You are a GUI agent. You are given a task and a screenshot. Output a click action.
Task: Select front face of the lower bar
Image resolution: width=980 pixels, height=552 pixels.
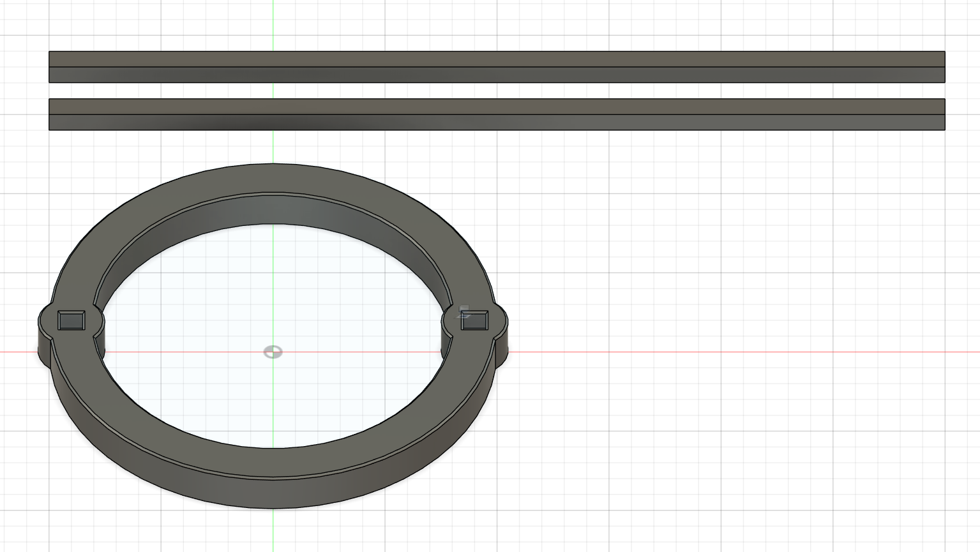click(x=497, y=123)
